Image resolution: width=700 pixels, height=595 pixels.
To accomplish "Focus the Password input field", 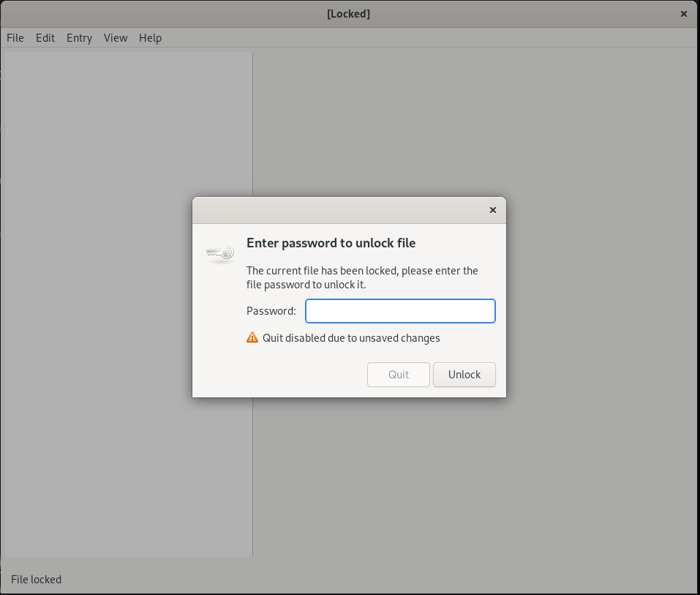I will pos(400,311).
